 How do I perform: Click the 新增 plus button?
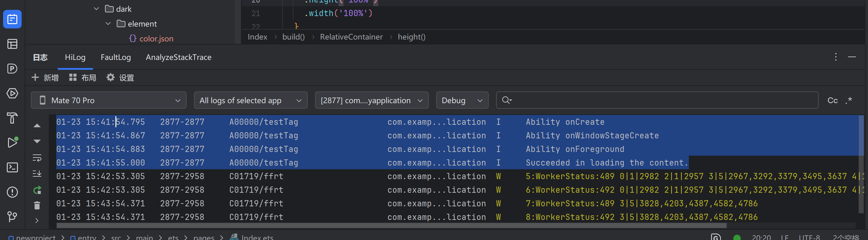pos(45,78)
